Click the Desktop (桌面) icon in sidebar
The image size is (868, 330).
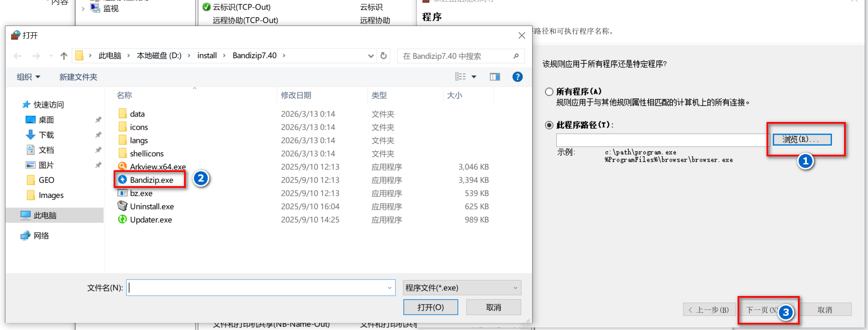31,120
